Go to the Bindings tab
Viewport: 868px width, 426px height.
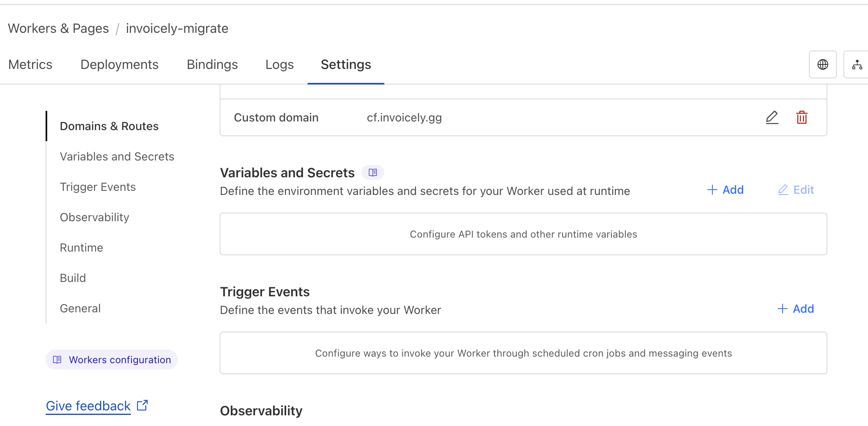click(212, 64)
